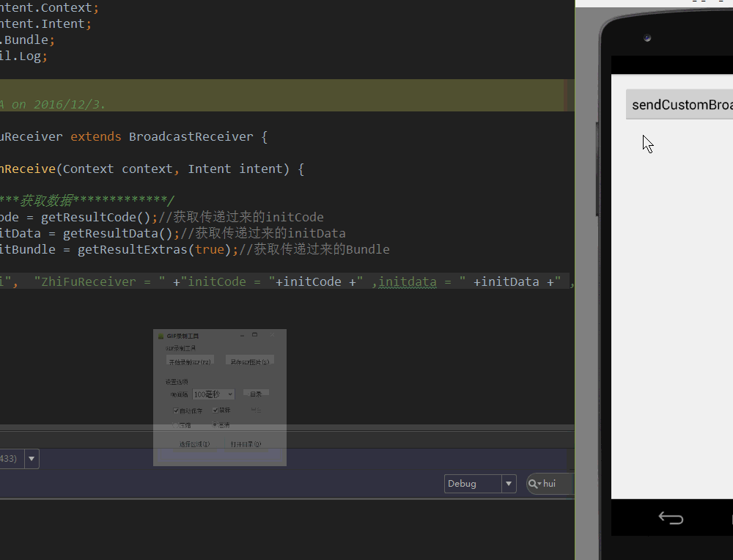Open the 100毫秒 interval dropdown
This screenshot has width=733, height=560.
click(213, 394)
